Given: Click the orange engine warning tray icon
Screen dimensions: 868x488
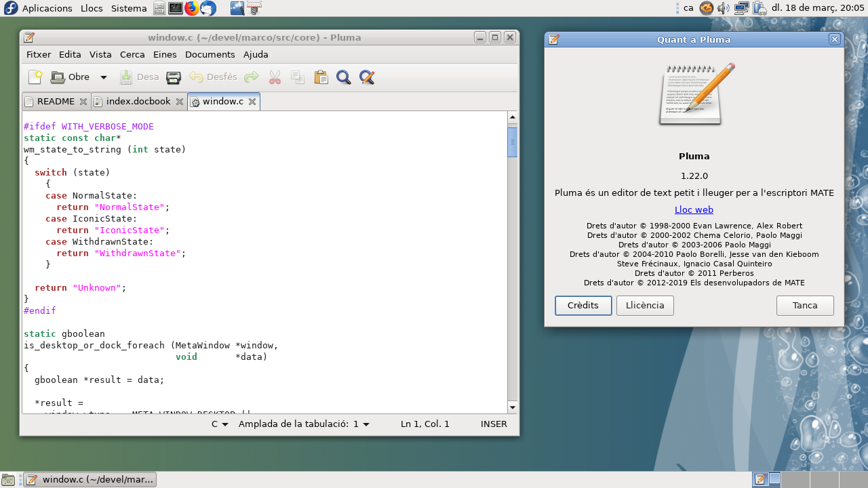Looking at the screenshot, I should (x=707, y=8).
